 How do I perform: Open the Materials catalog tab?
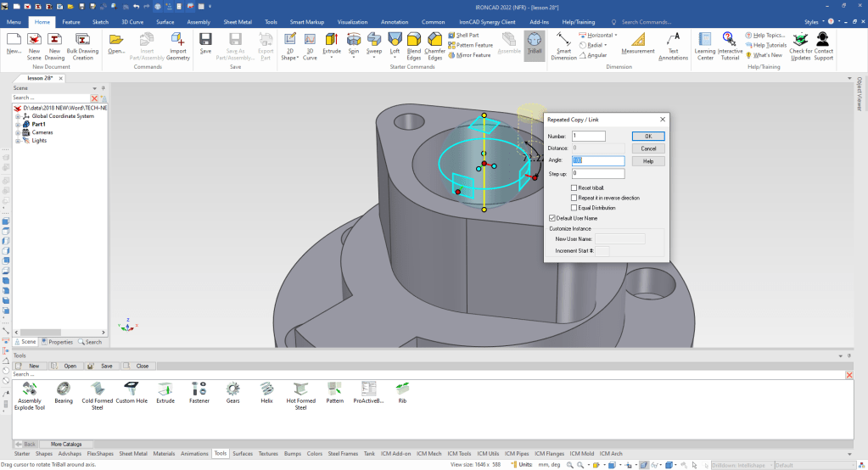(164, 454)
